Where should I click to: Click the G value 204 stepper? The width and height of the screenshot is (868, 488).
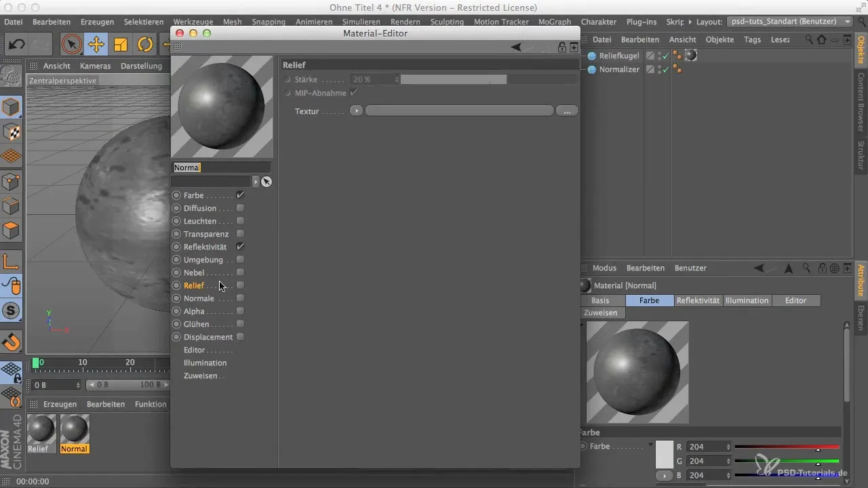pyautogui.click(x=728, y=461)
